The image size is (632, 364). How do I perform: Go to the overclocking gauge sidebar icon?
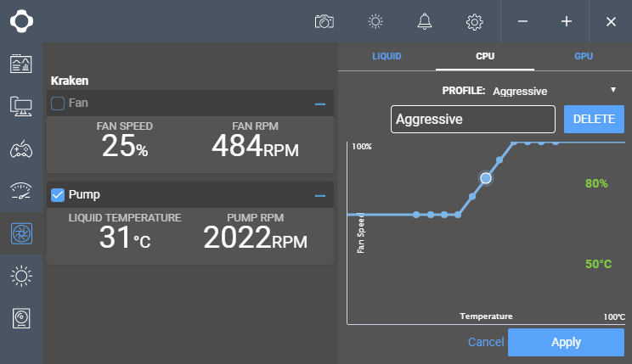tap(21, 191)
